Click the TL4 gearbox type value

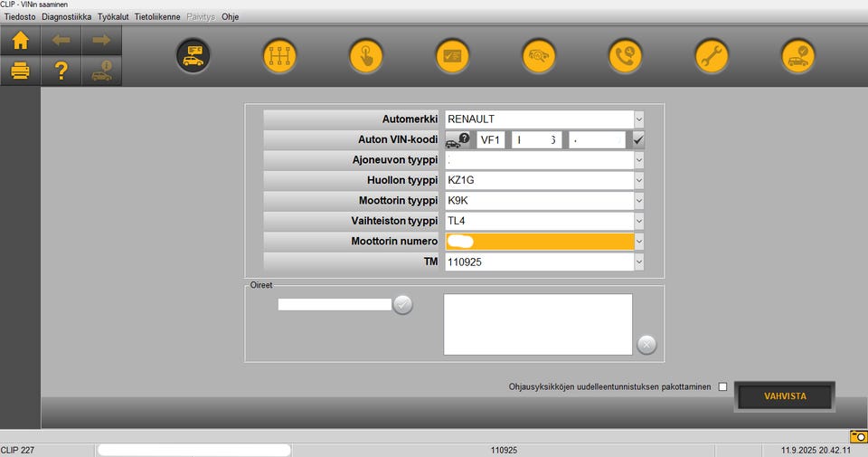(540, 221)
